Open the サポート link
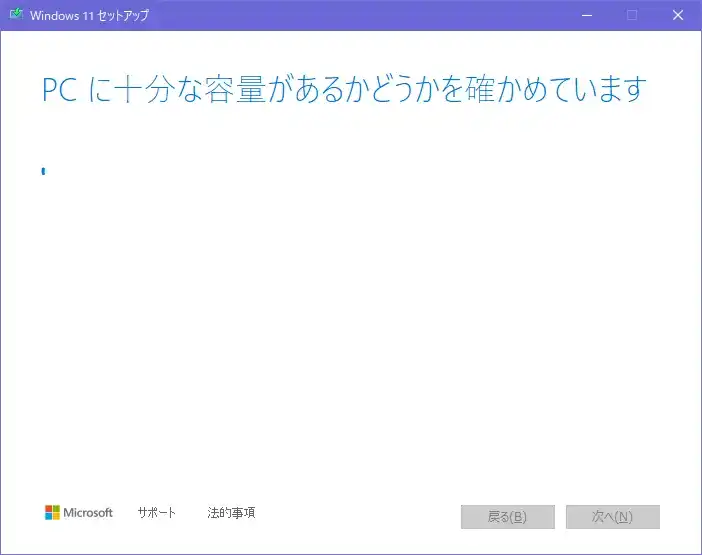The width and height of the screenshot is (702, 555). pos(157,513)
